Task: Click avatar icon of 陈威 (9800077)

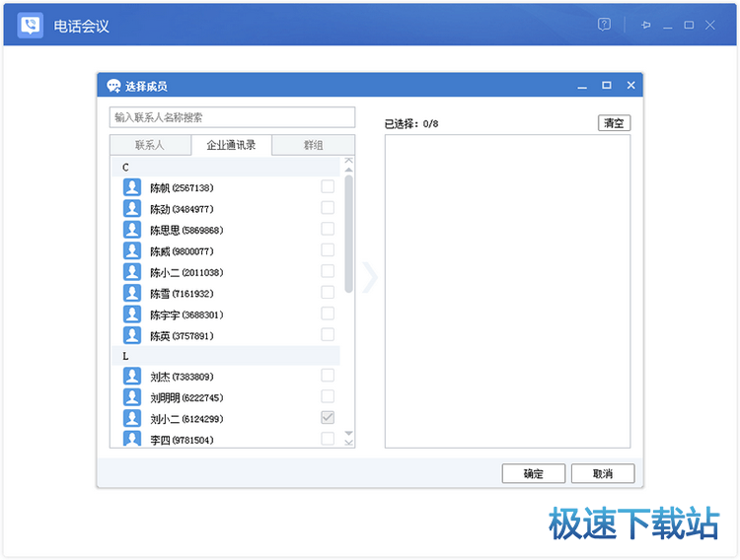Action: (x=132, y=251)
